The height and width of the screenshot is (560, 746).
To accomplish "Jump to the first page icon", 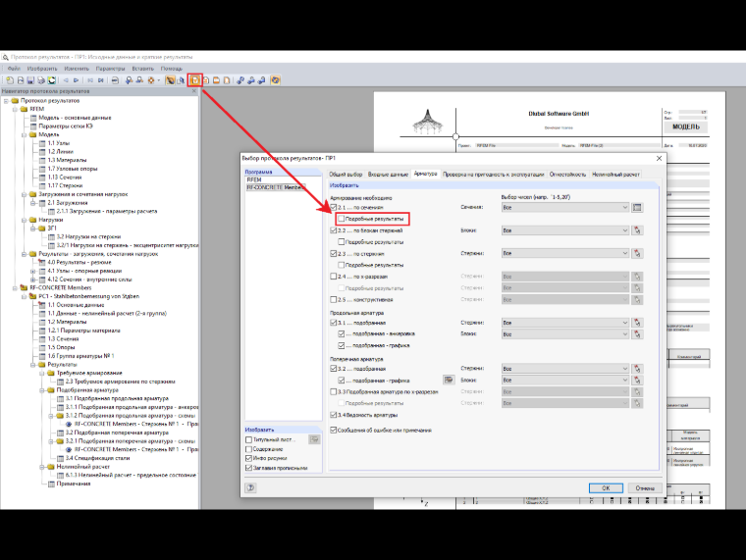I will click(90, 80).
